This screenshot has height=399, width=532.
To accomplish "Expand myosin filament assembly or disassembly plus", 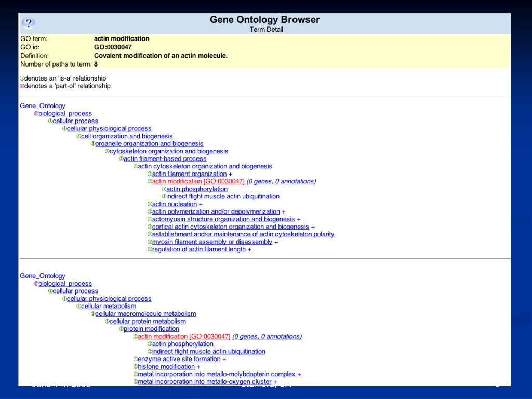I will click(276, 242).
